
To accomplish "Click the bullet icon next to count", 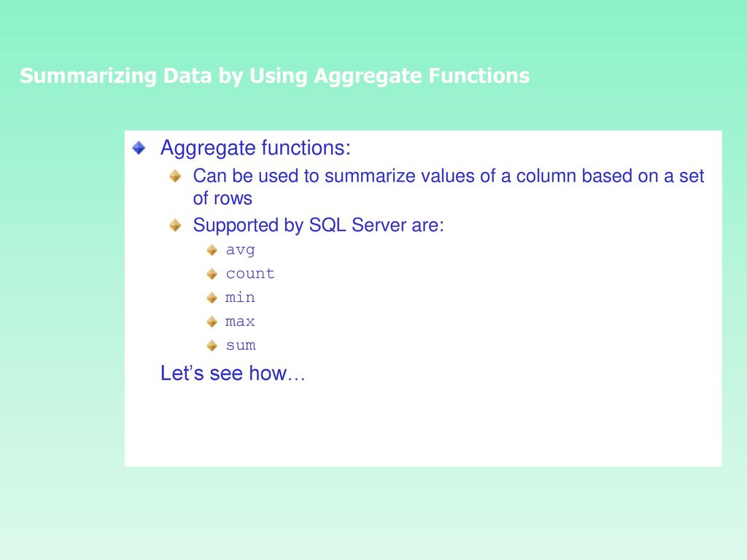I will 212,274.
